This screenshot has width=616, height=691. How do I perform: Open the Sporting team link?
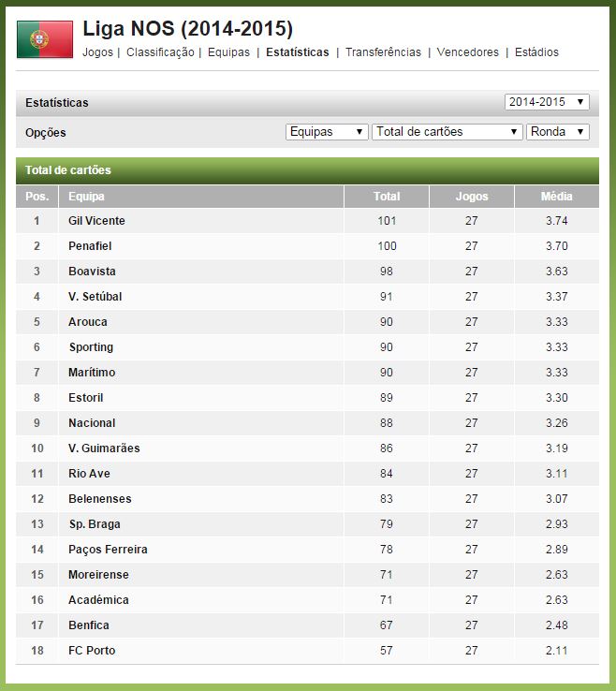tap(91, 347)
